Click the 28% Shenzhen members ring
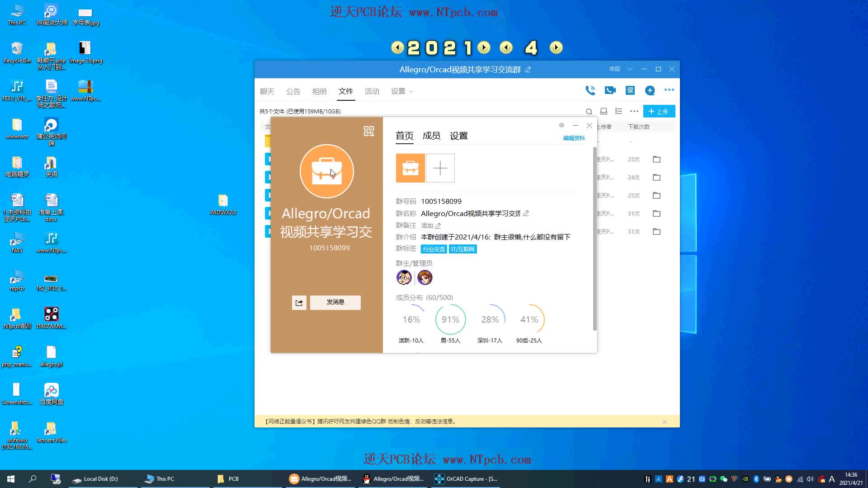The height and width of the screenshot is (488, 868). point(490,319)
